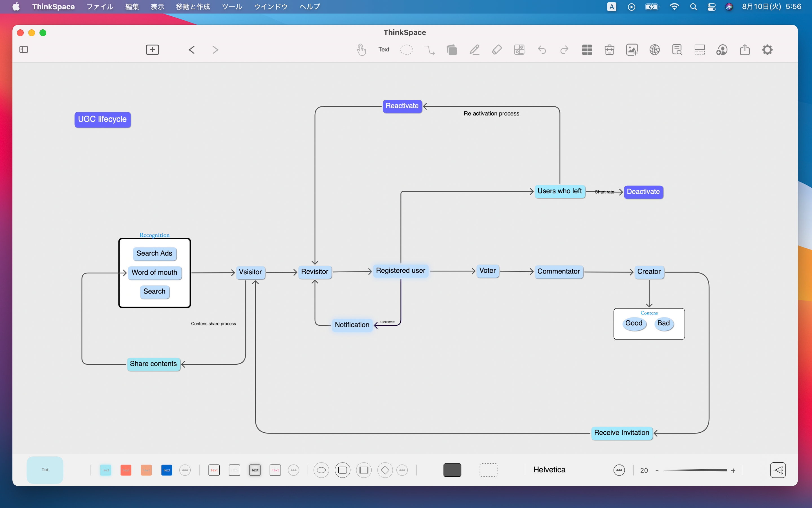Open the image edit tool icon
This screenshot has height=508, width=812.
click(x=519, y=50)
